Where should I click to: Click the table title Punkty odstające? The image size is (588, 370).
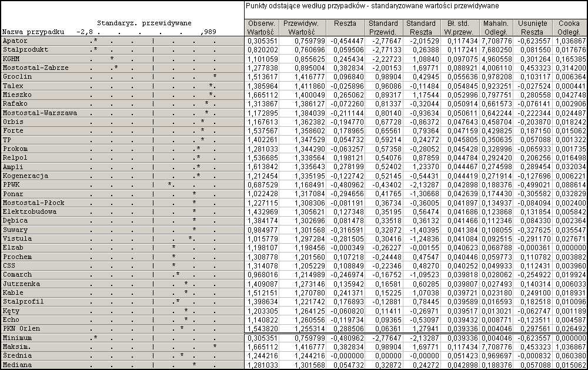coord(372,6)
